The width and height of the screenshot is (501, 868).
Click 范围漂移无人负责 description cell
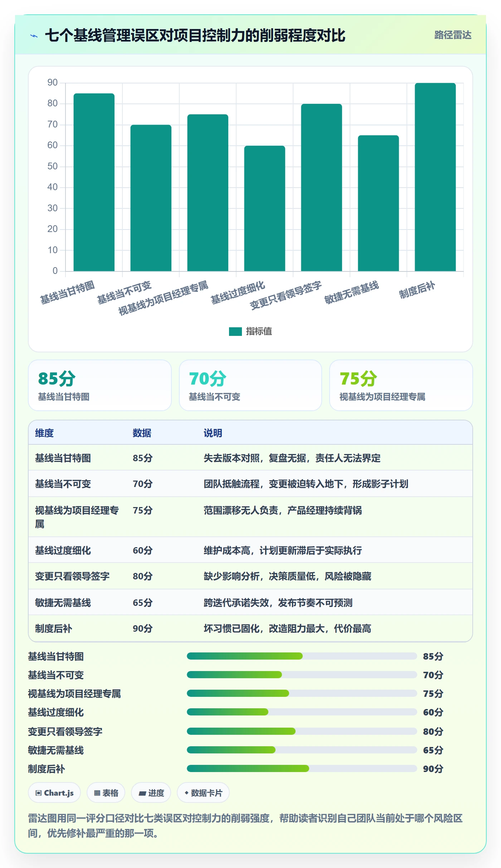(x=283, y=510)
